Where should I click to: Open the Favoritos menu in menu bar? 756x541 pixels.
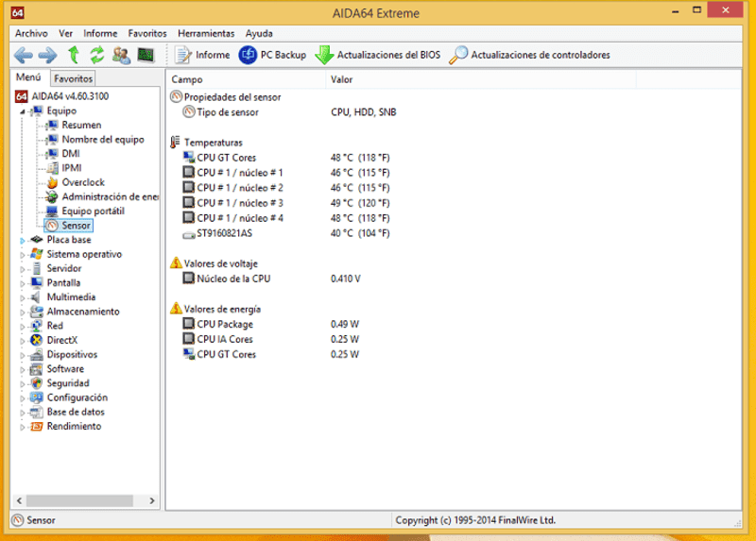(x=147, y=33)
